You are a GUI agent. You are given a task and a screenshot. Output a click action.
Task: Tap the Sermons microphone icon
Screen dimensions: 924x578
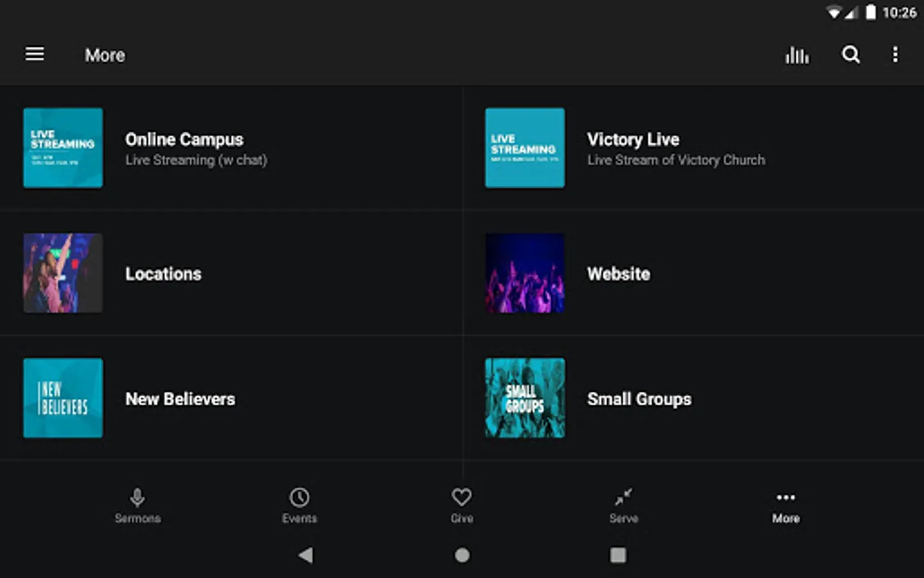click(x=137, y=497)
